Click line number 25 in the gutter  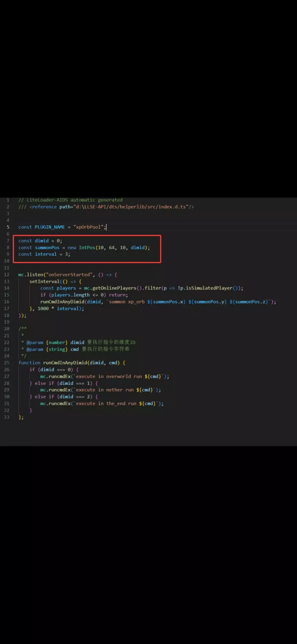[7, 363]
